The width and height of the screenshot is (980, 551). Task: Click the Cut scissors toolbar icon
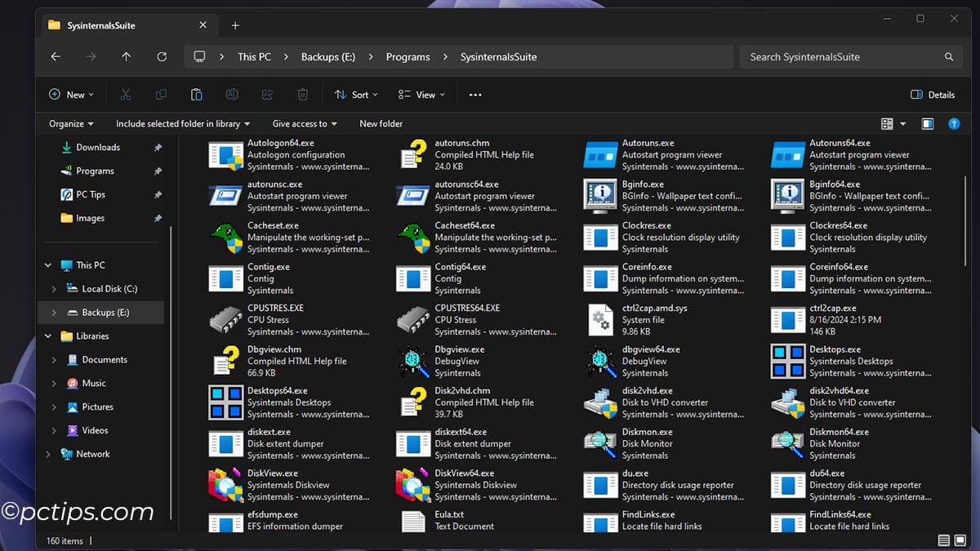(125, 94)
